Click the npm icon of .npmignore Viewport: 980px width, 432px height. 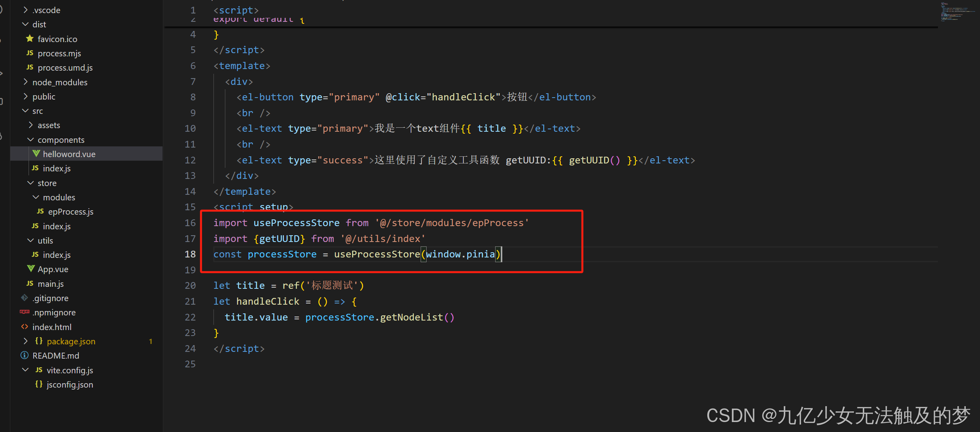[x=25, y=312]
